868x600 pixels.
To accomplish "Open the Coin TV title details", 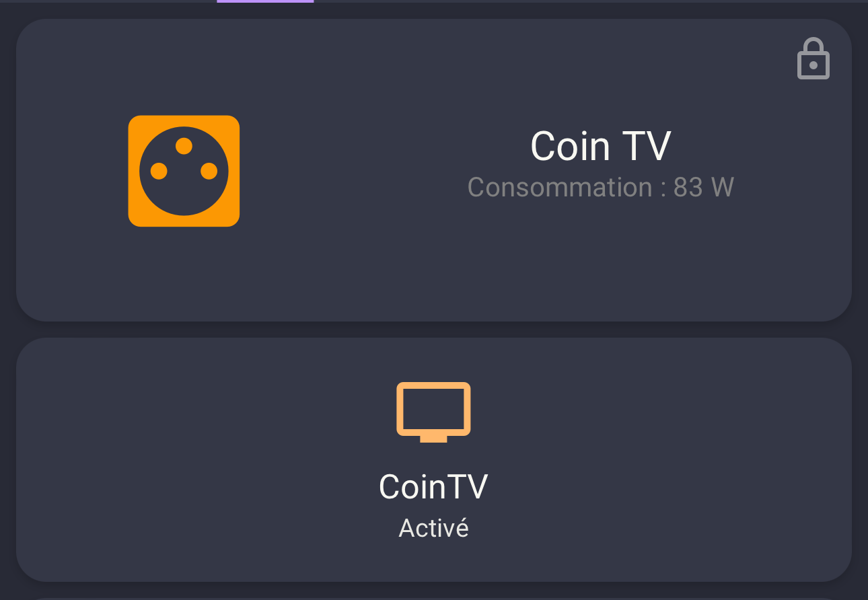I will [x=601, y=146].
